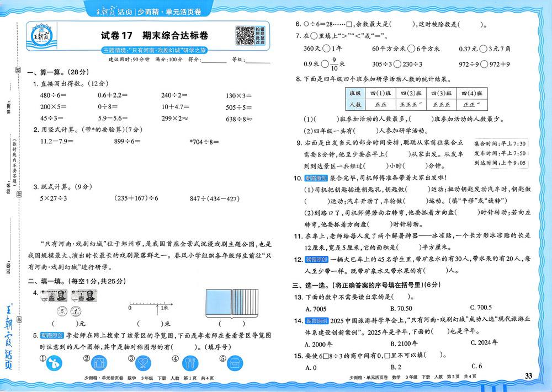Click the expression 5×27÷3
552x392 pixels.
tap(54, 198)
